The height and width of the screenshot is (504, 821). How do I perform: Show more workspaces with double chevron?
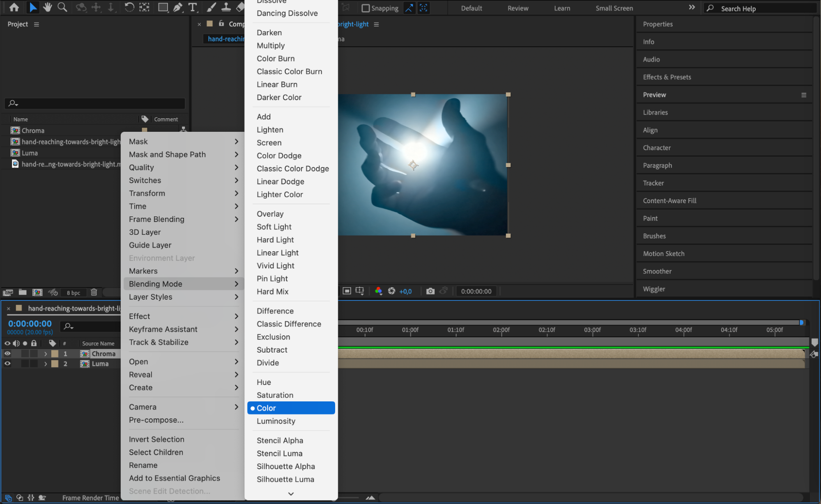[x=692, y=7]
